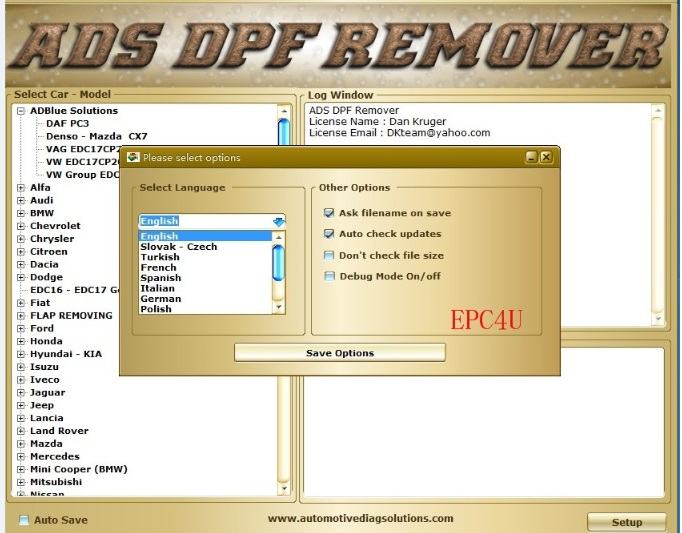Minimize the options dialog

[531, 157]
